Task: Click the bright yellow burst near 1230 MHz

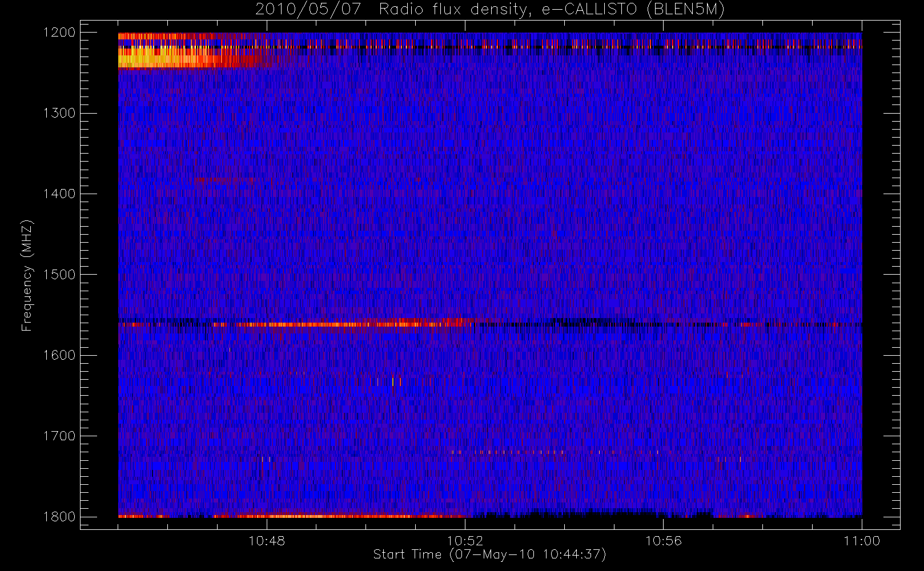Action: pyautogui.click(x=166, y=58)
